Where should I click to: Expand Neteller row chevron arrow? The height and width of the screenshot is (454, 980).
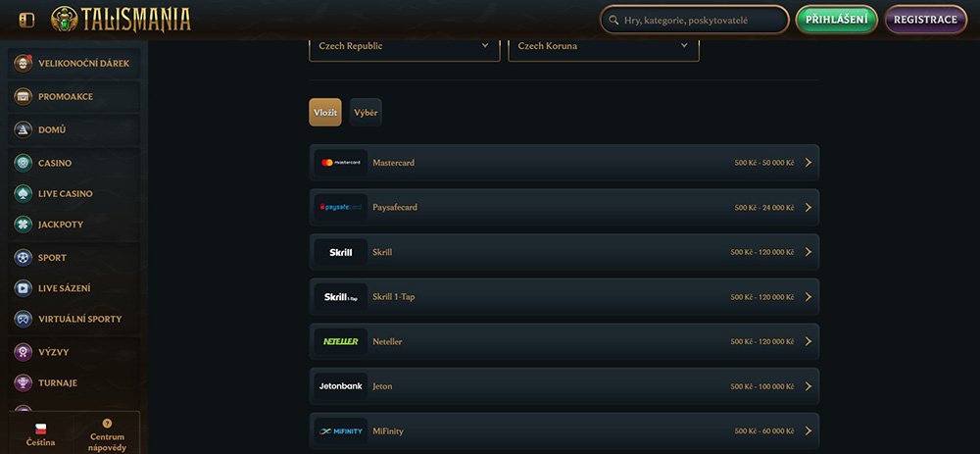pos(808,341)
